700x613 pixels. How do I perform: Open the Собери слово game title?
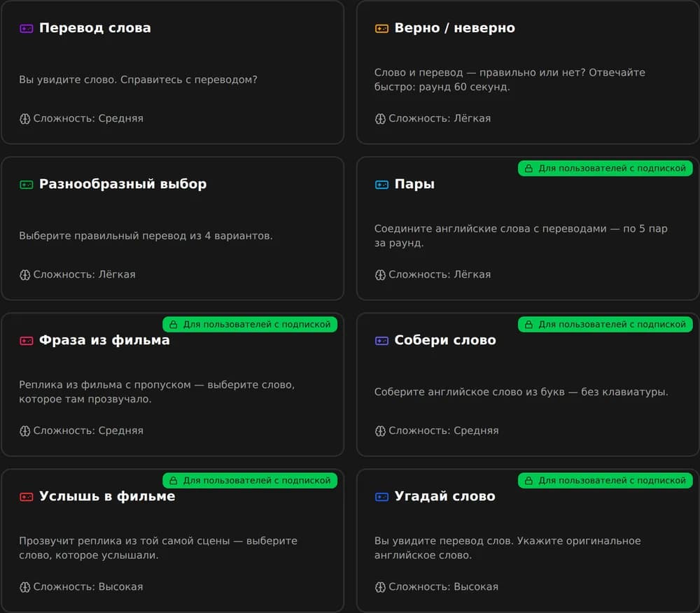click(x=445, y=340)
